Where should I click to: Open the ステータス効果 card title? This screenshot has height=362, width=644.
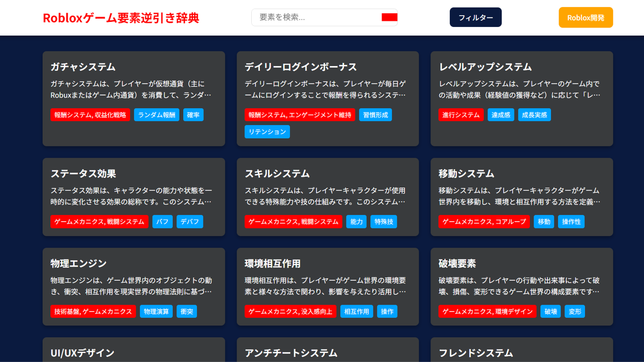[83, 173]
